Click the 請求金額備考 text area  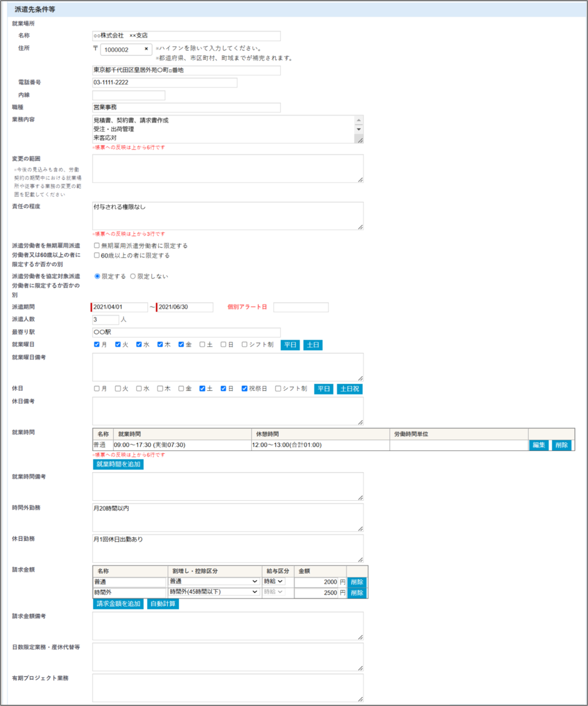(x=228, y=627)
